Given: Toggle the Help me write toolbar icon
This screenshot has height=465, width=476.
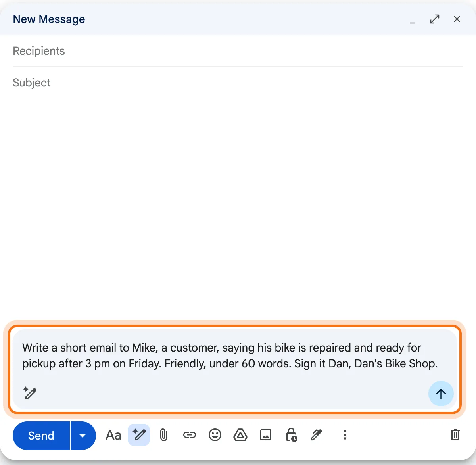Looking at the screenshot, I should (x=139, y=435).
